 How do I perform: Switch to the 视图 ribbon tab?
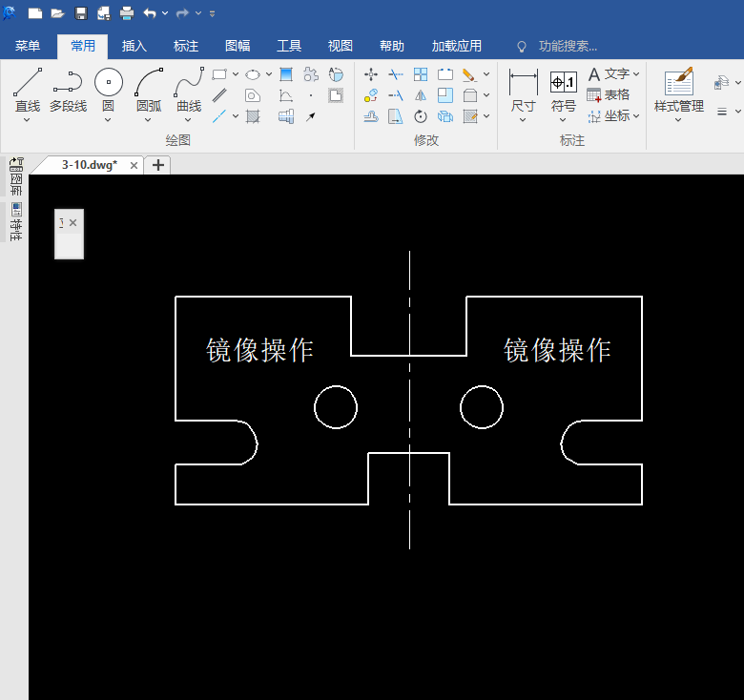coord(341,46)
